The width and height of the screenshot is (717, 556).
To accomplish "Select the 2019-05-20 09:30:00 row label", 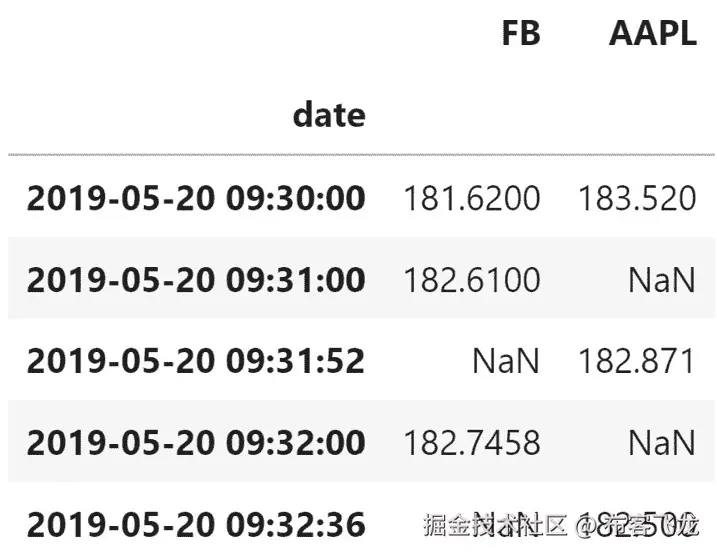I will (x=196, y=197).
